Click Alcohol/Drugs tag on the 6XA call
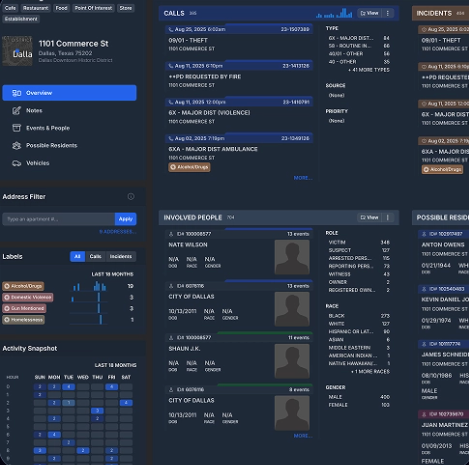Viewport: 469px width, 465px height. click(x=189, y=167)
